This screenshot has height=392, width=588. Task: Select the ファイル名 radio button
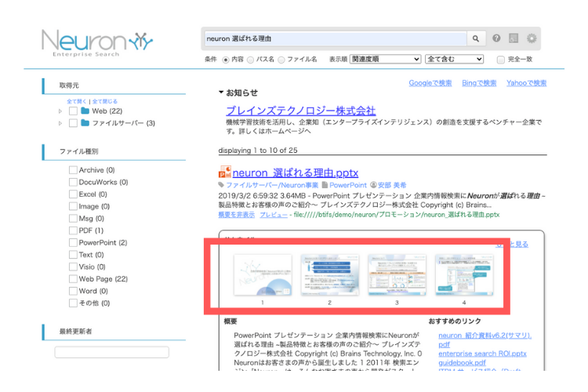(x=281, y=60)
